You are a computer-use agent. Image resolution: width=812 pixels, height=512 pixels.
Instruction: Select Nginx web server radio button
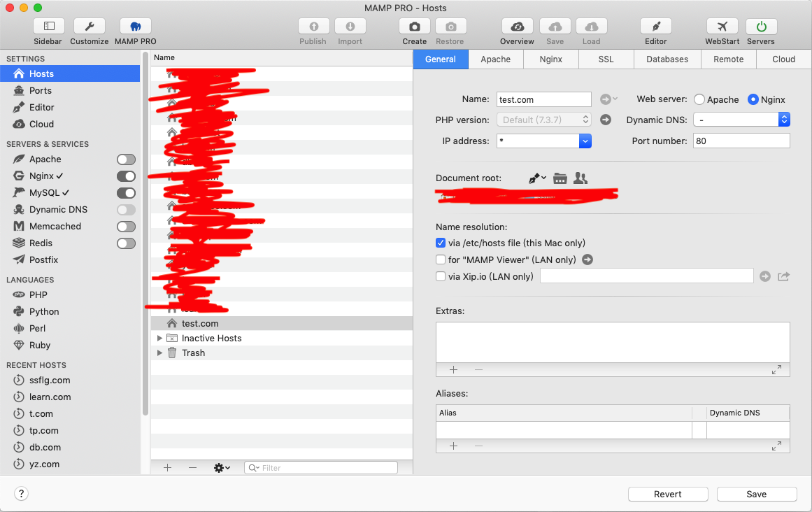(753, 99)
